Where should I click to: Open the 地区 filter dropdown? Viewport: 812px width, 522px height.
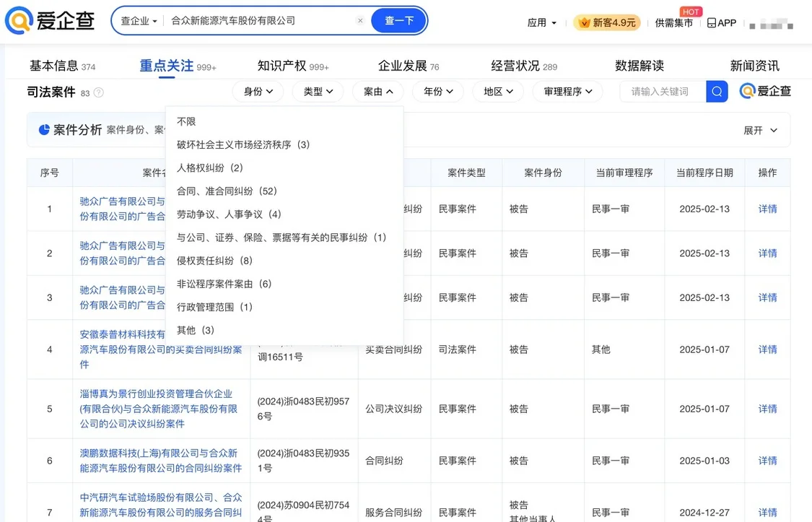498,92
